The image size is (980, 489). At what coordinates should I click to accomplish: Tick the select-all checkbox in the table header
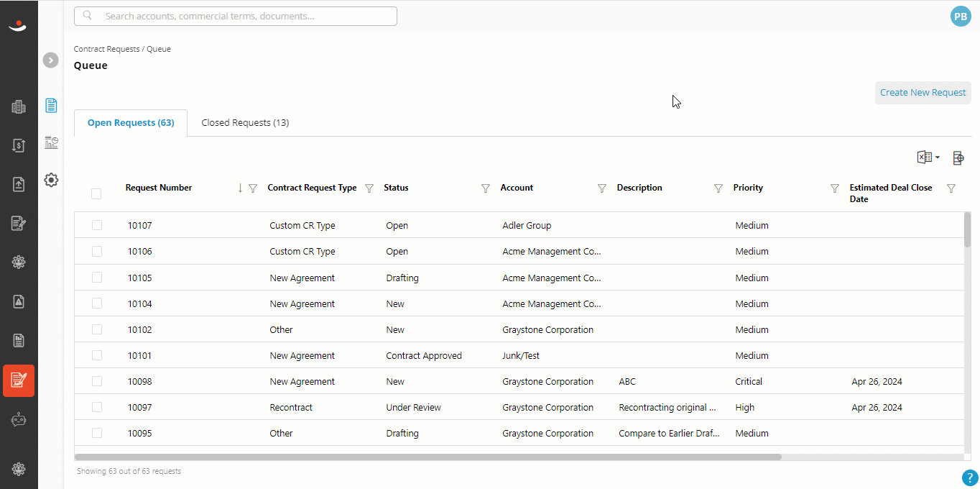[96, 193]
